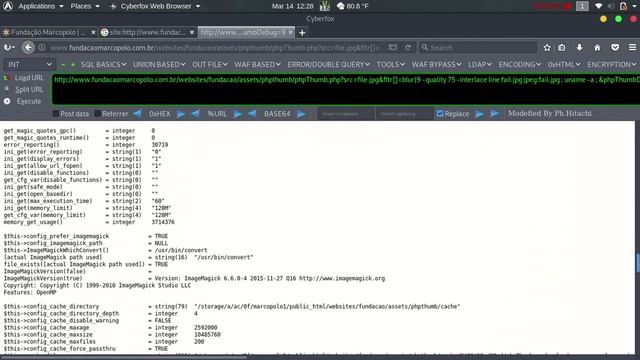Enable the Post data checkbox
640x360 pixels.
tap(56, 114)
